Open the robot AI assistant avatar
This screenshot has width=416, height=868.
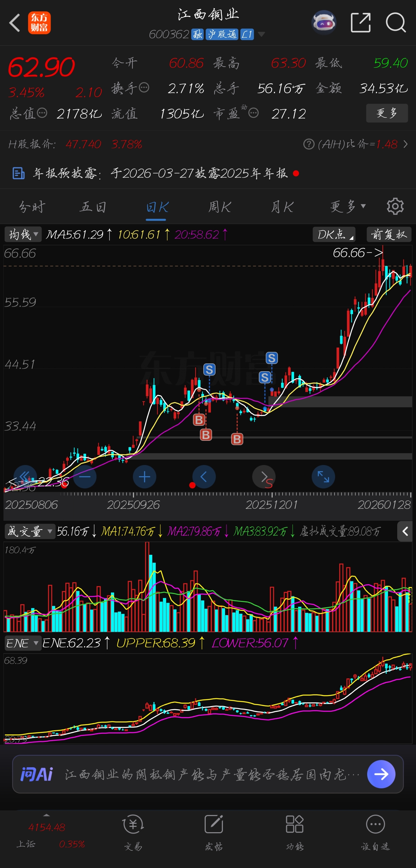(x=324, y=23)
